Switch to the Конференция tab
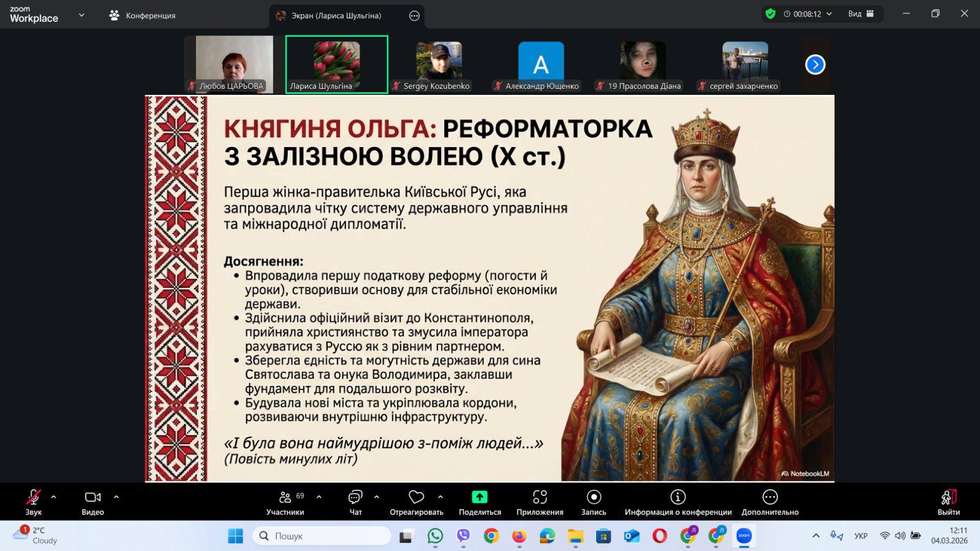 click(x=143, y=15)
